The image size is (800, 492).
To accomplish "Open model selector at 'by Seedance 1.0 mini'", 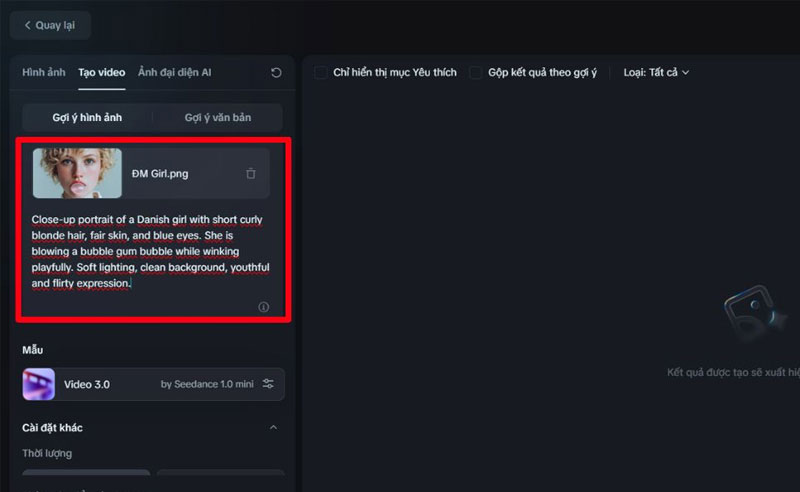I will pos(207,384).
